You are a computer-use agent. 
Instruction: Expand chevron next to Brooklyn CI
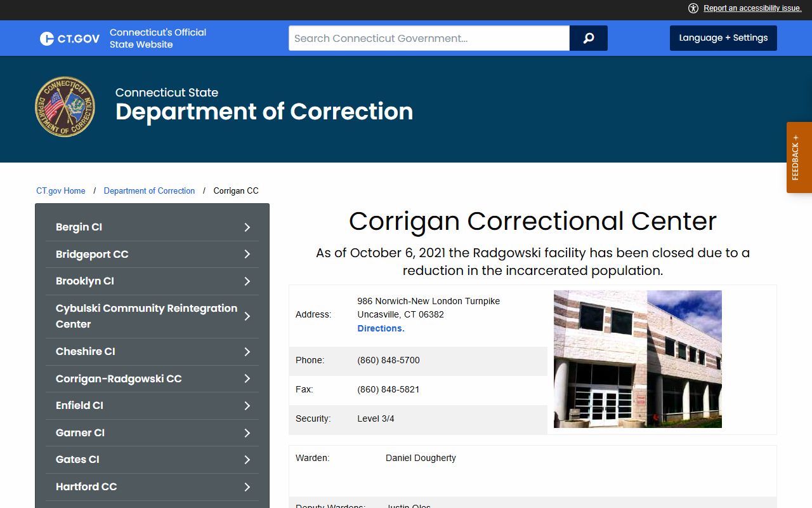247,281
